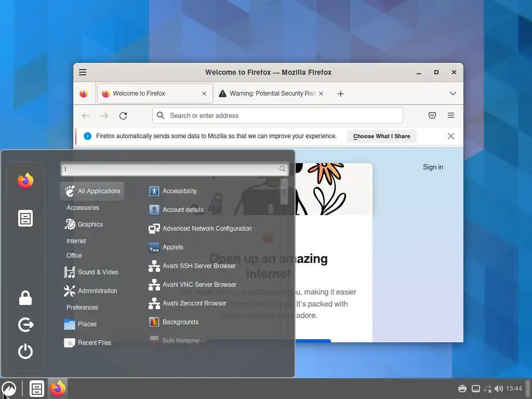Click the Firefox back arrow
This screenshot has width=532, height=399.
pyautogui.click(x=86, y=116)
